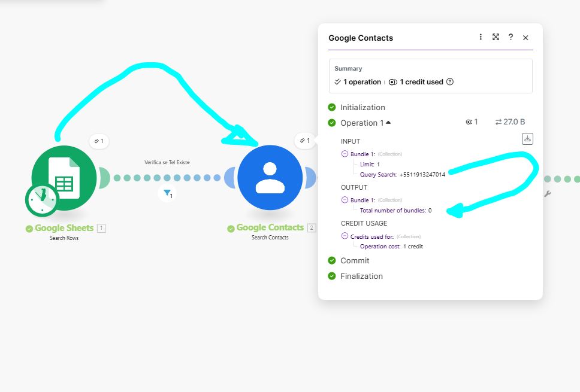Click the credit used help icon
580x392 pixels.
point(450,81)
